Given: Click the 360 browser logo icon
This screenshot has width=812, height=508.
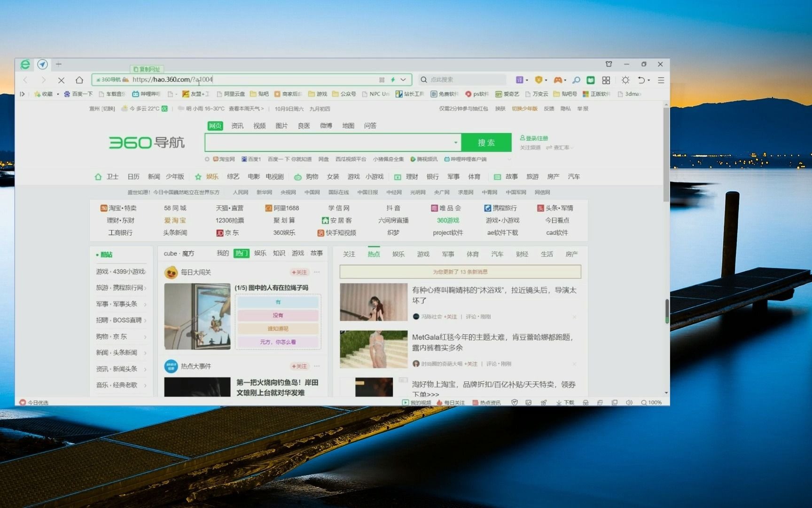Looking at the screenshot, I should pos(25,64).
